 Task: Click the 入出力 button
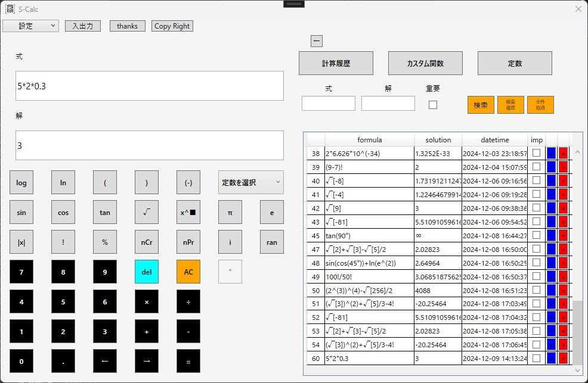pyautogui.click(x=83, y=26)
